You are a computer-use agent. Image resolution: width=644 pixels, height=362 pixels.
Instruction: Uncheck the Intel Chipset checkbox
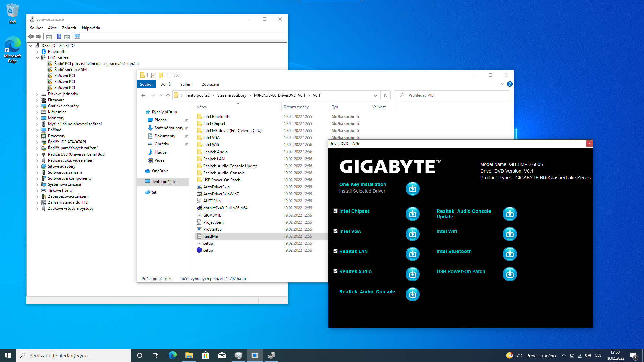(x=335, y=211)
